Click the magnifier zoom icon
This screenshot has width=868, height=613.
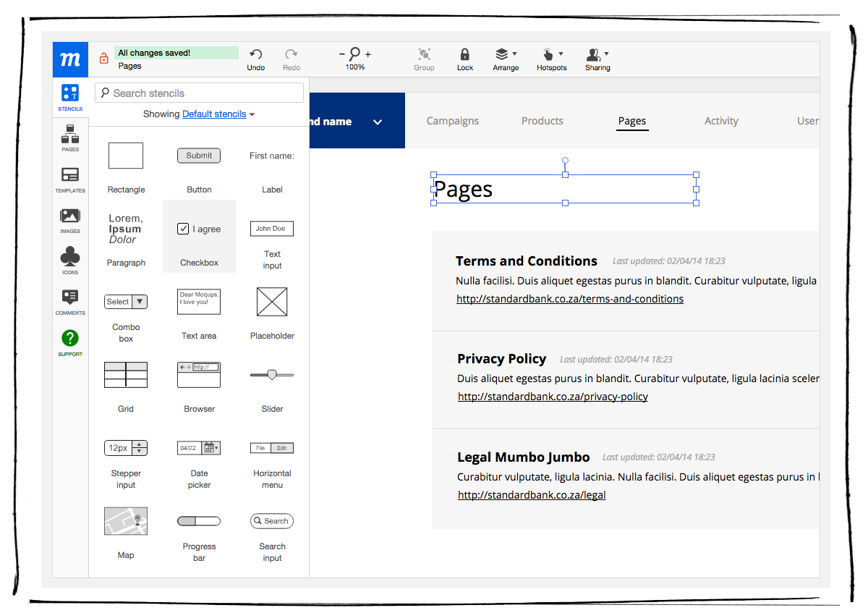tap(354, 54)
